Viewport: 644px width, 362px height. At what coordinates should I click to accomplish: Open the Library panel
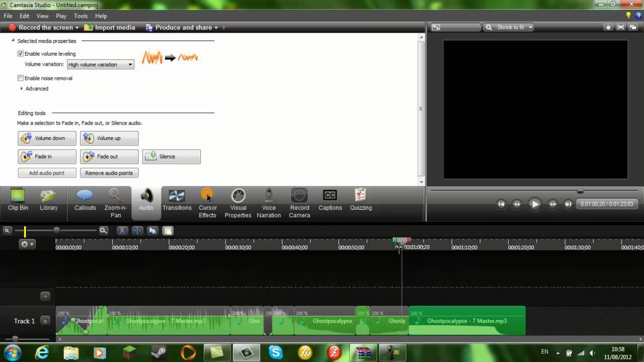[49, 201]
